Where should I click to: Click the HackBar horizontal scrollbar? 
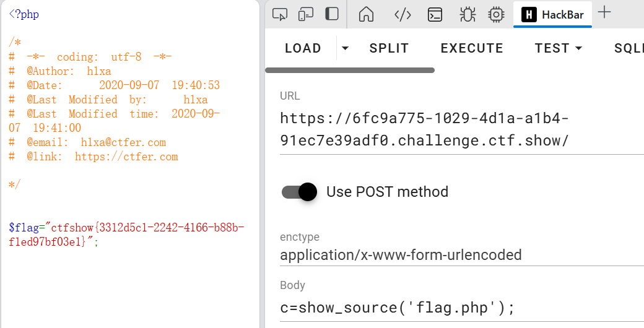click(x=350, y=71)
